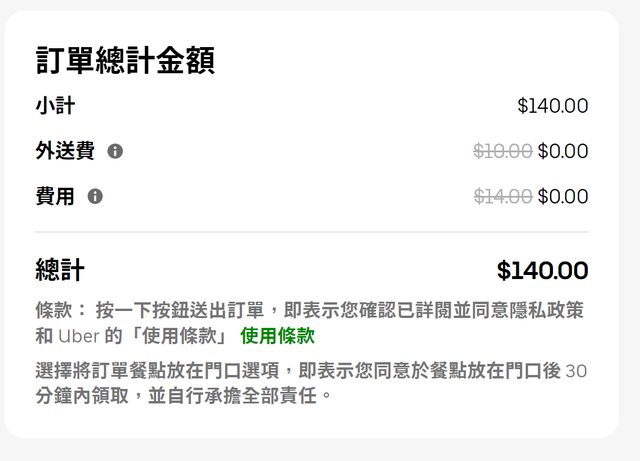Open the green 使用條款 link
This screenshot has height=461, width=640.
click(277, 336)
